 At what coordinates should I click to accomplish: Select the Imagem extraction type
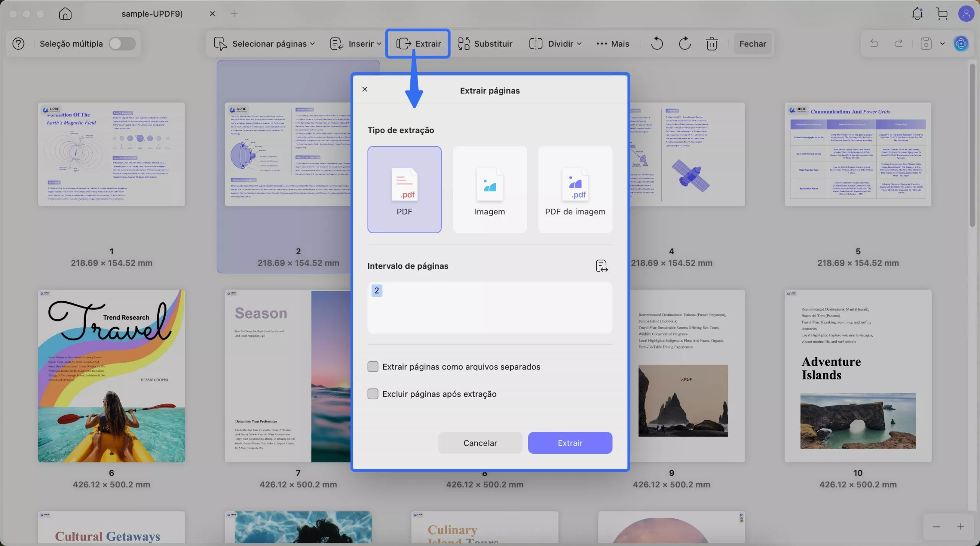pyautogui.click(x=490, y=190)
